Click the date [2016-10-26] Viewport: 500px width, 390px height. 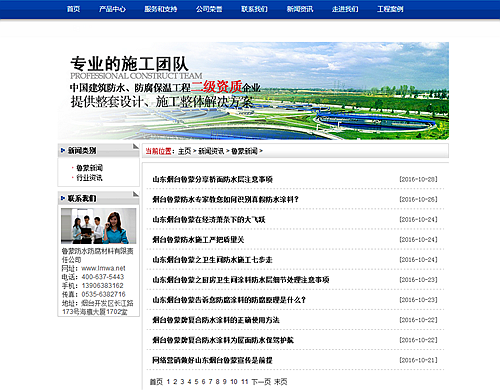(x=418, y=199)
